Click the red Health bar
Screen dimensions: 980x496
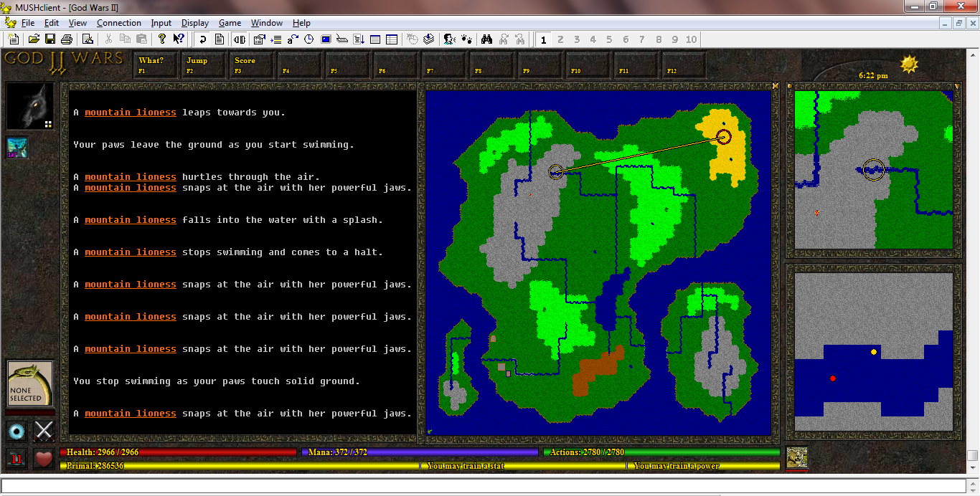pyautogui.click(x=178, y=452)
